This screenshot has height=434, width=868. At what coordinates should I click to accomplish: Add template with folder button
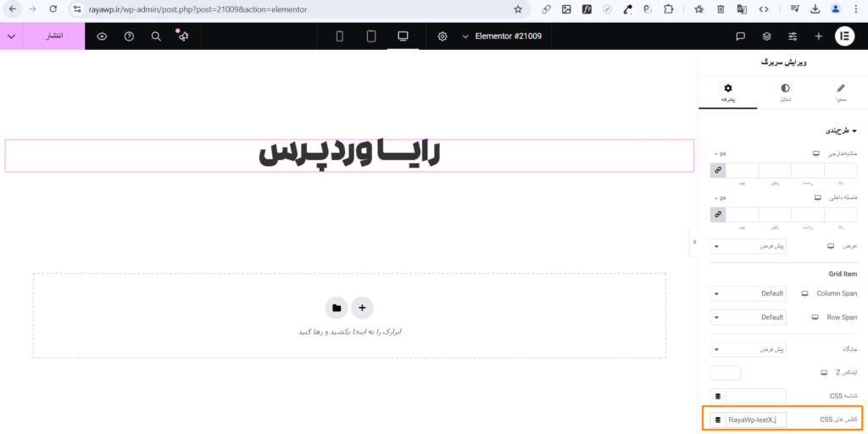336,308
